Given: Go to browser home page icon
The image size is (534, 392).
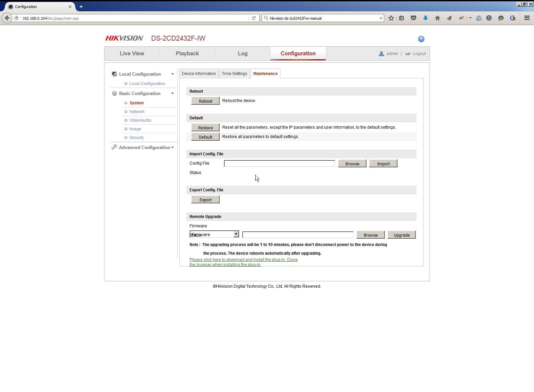Looking at the screenshot, I should [x=437, y=18].
